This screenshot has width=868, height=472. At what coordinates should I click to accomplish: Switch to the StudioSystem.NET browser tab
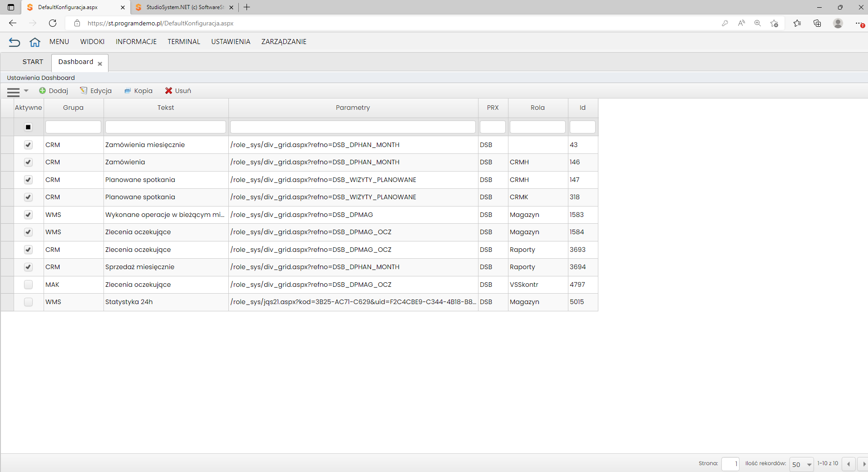[185, 7]
